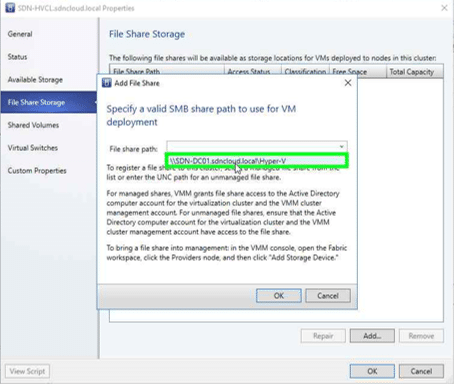Sort by the Total Capacity column

pos(415,72)
